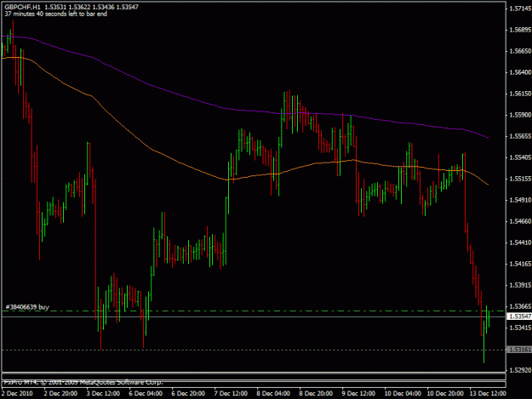Click the '3 Dec 12:00' time axis label
532x399 pixels.
[103, 394]
